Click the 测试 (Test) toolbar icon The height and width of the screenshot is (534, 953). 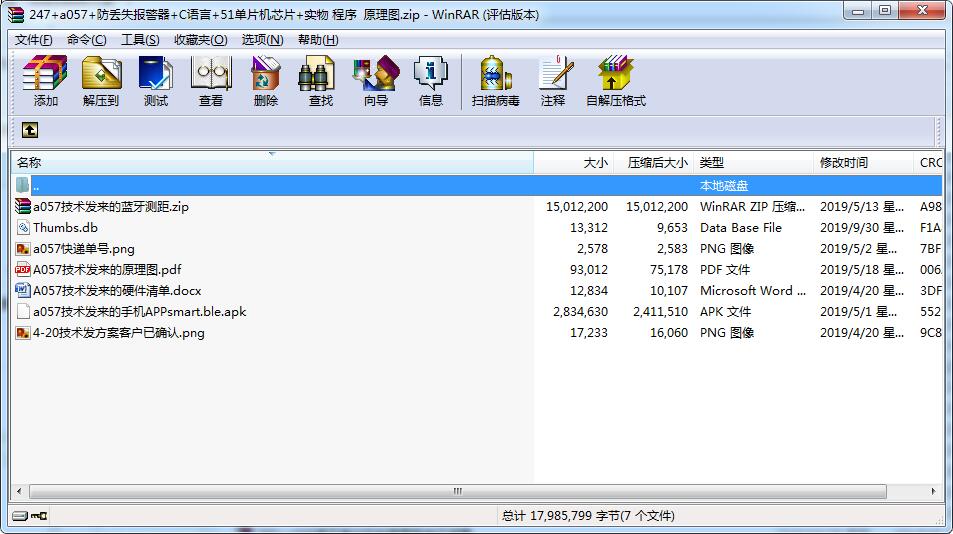tap(156, 73)
